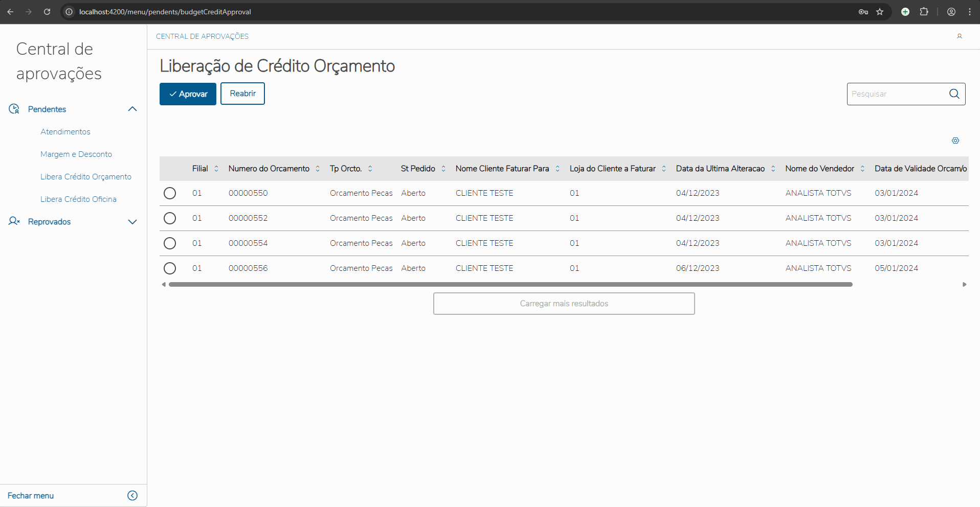The image size is (980, 507).
Task: Sort by Nome do Vendedor column
Action: coord(862,169)
